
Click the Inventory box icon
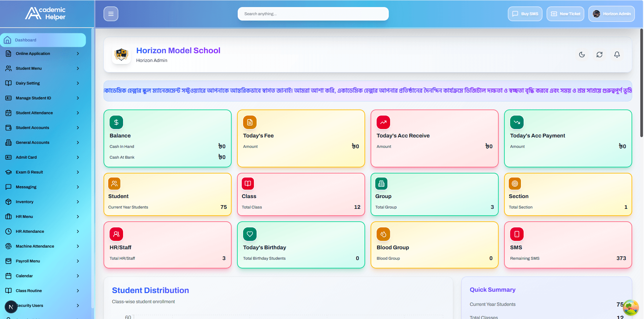[x=8, y=202]
